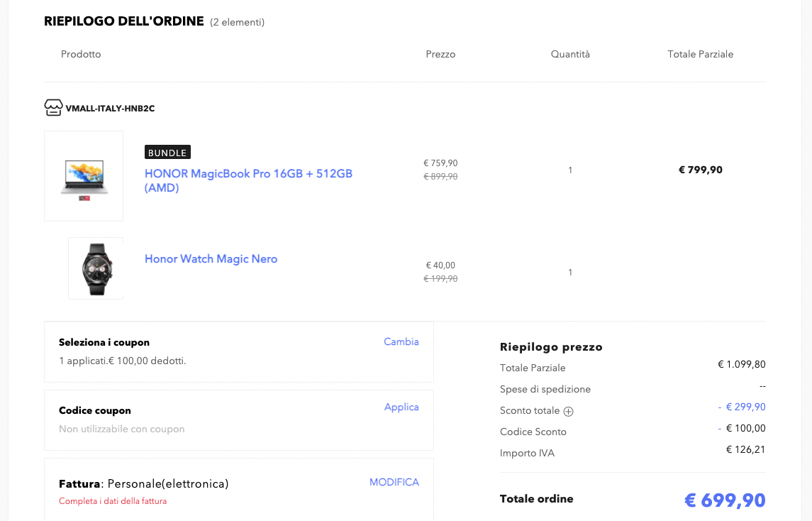
Task: Click the Fattura: Personale(elettronica) label
Action: pyautogui.click(x=143, y=483)
